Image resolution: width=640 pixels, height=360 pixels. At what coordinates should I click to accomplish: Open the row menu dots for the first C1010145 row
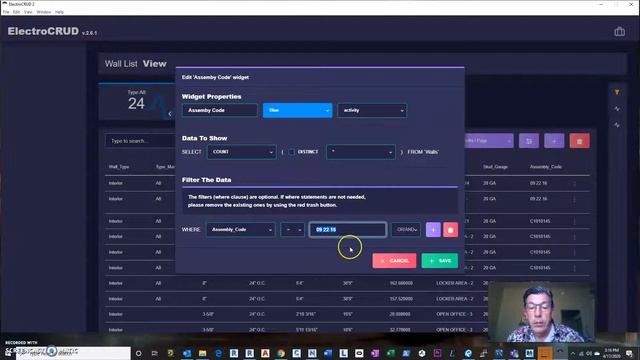coord(574,221)
